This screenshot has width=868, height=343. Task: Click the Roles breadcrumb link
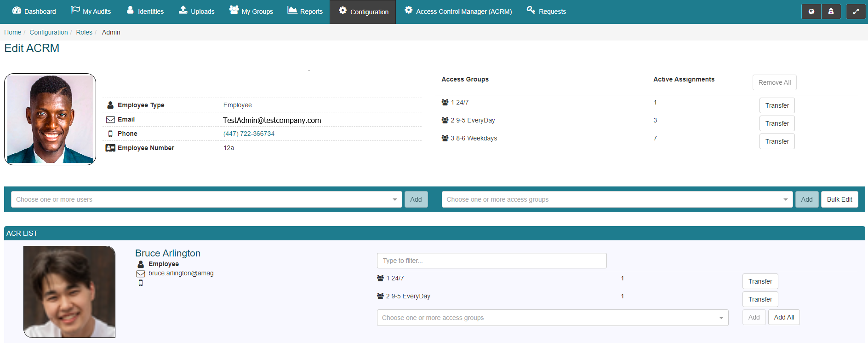[x=84, y=32]
